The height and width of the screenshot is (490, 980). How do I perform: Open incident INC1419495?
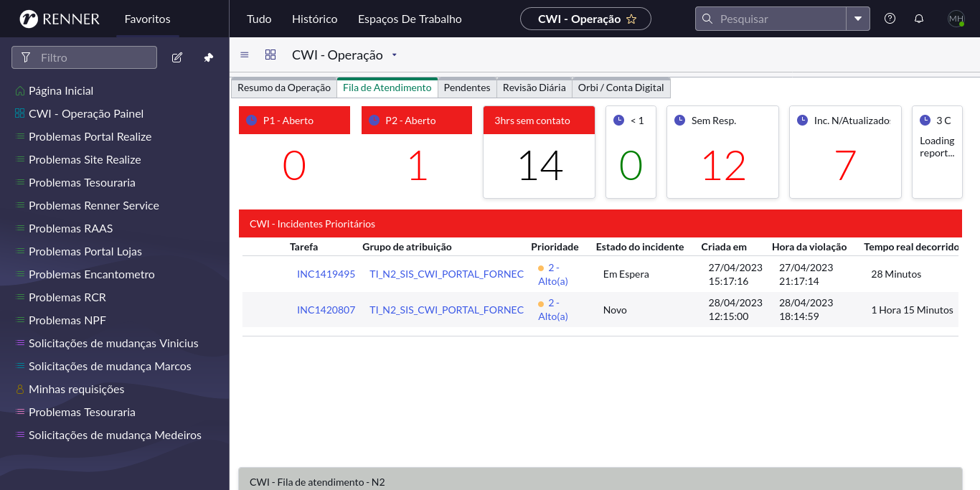pyautogui.click(x=326, y=274)
